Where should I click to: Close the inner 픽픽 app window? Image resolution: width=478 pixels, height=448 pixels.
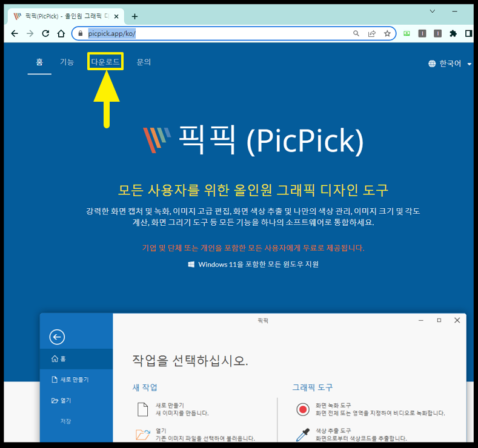[457, 320]
